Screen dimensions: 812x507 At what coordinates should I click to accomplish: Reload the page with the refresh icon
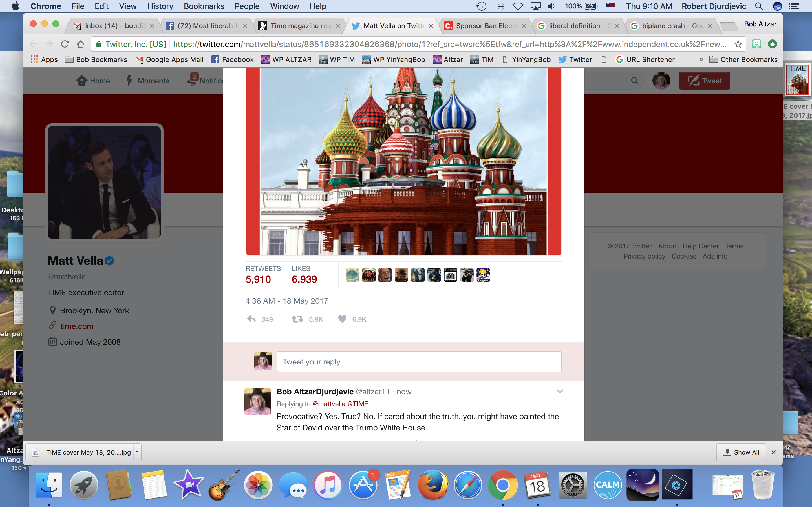point(65,44)
